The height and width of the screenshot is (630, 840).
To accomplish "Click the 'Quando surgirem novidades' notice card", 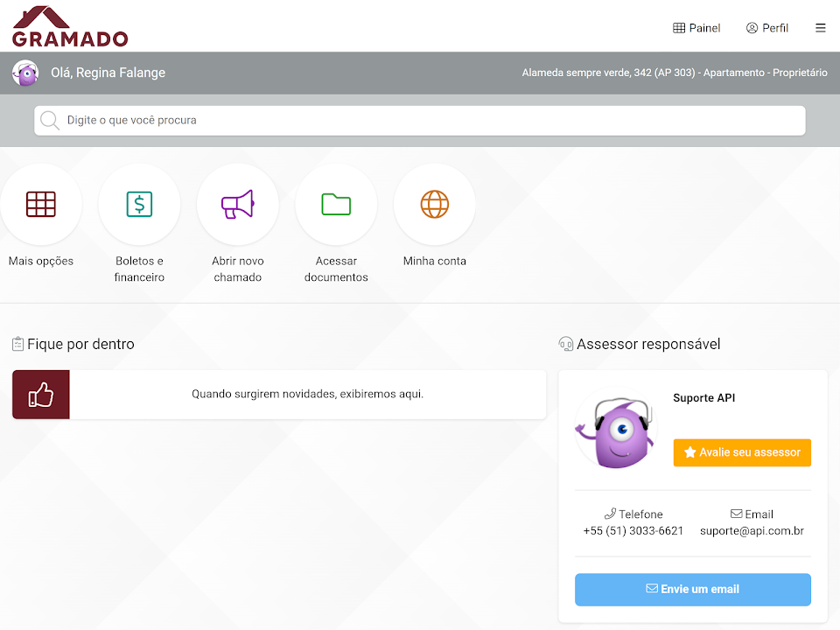I will point(307,395).
